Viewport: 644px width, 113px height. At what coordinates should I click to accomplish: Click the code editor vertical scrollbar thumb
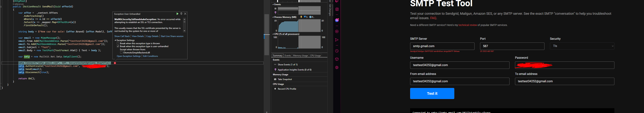[x=266, y=34]
